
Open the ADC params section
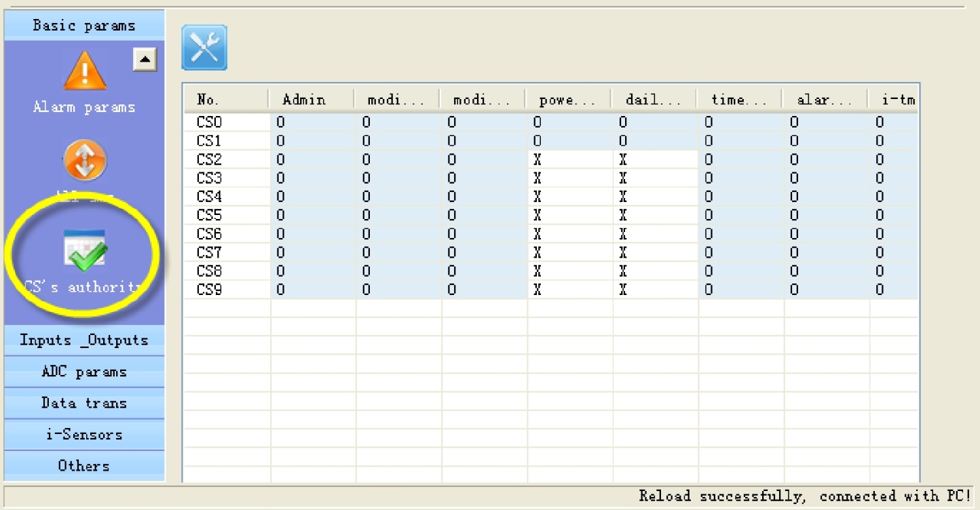(x=84, y=372)
